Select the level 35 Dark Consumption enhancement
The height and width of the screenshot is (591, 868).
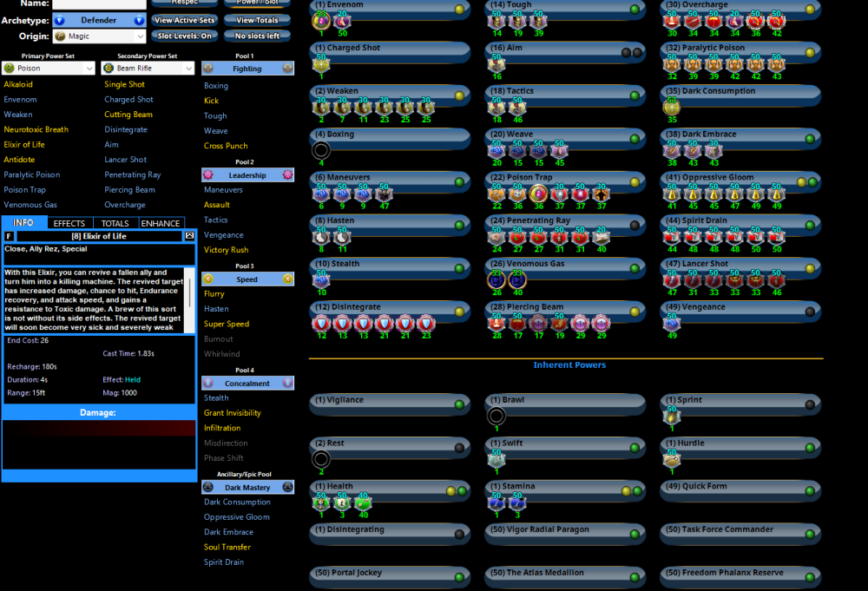[671, 108]
